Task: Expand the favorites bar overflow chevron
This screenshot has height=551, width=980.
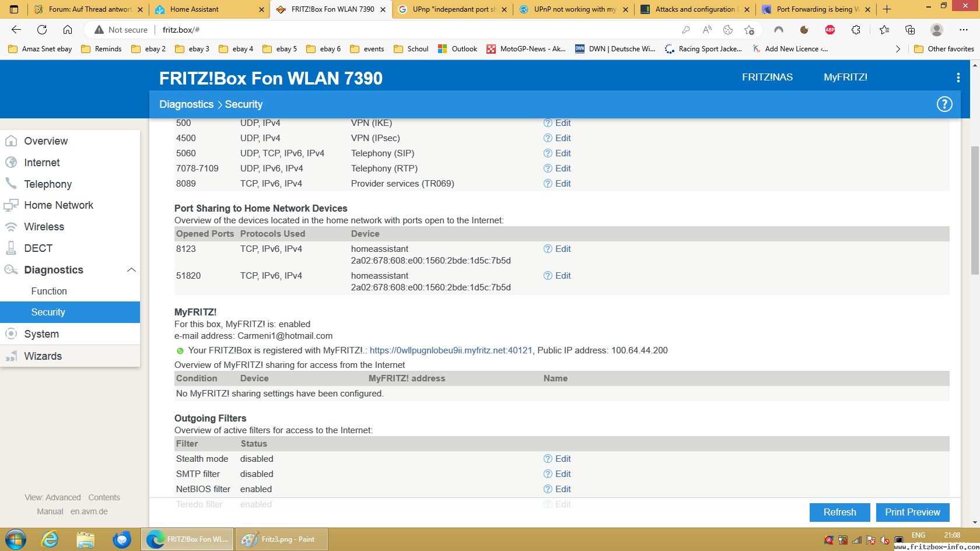Action: click(x=898, y=49)
